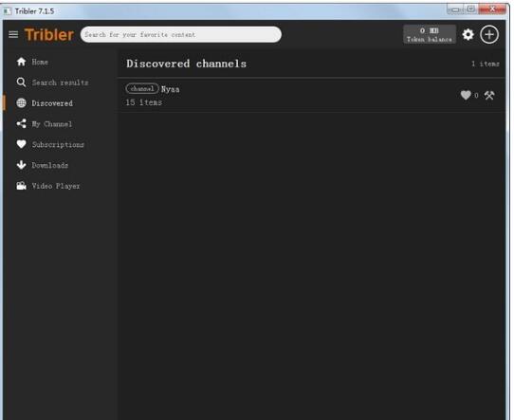514x420 pixels.
Task: Open the hamburger menu icon
Action: point(13,34)
